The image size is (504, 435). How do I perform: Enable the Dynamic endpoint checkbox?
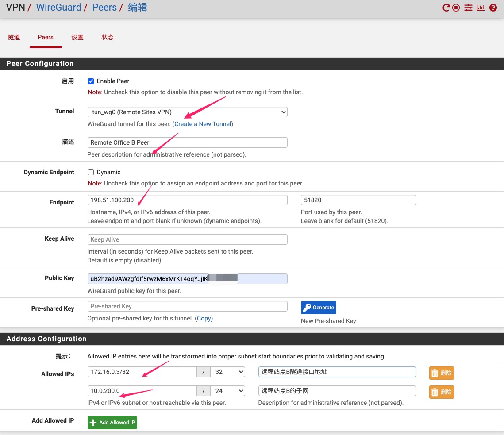(x=91, y=172)
